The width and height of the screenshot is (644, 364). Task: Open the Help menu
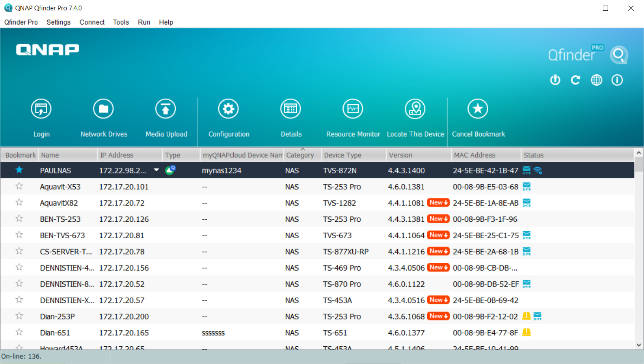(166, 22)
